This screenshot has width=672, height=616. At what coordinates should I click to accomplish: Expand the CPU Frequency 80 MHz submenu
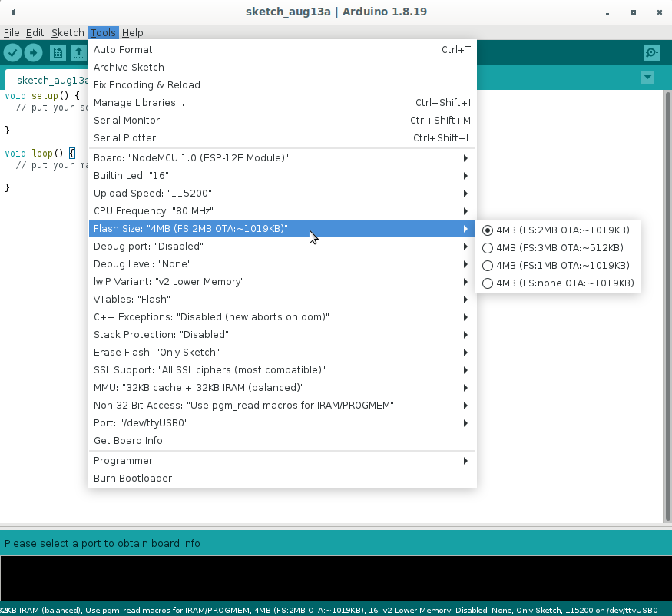point(282,211)
